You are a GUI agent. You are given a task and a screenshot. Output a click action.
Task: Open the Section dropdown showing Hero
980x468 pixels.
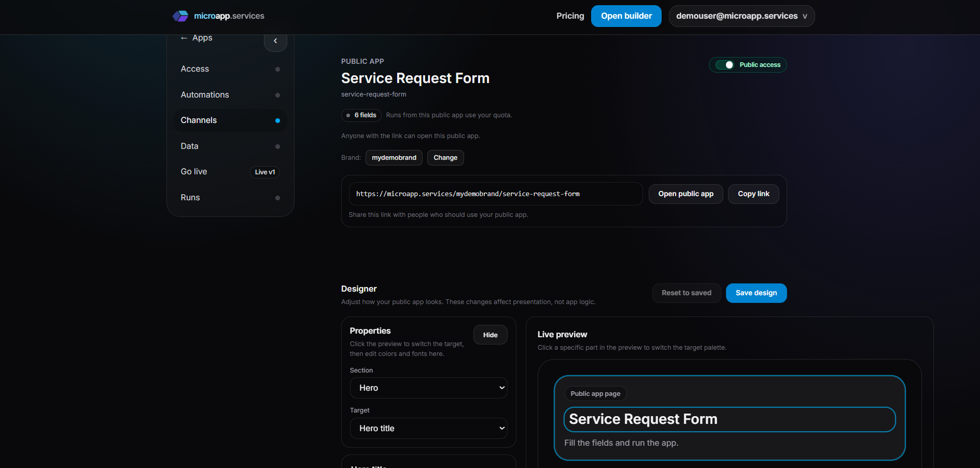click(428, 388)
